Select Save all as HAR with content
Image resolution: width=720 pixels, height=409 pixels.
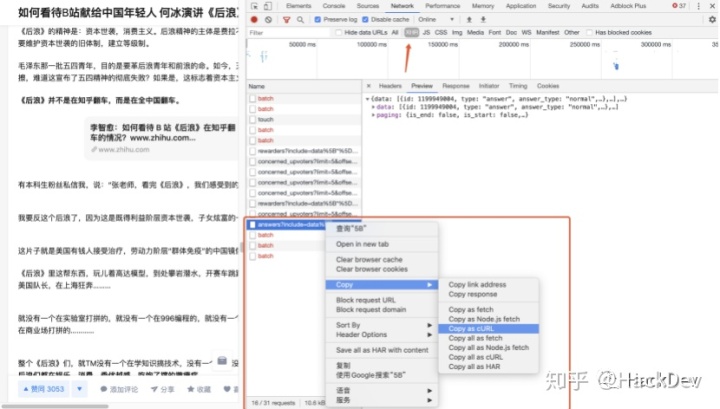381,350
